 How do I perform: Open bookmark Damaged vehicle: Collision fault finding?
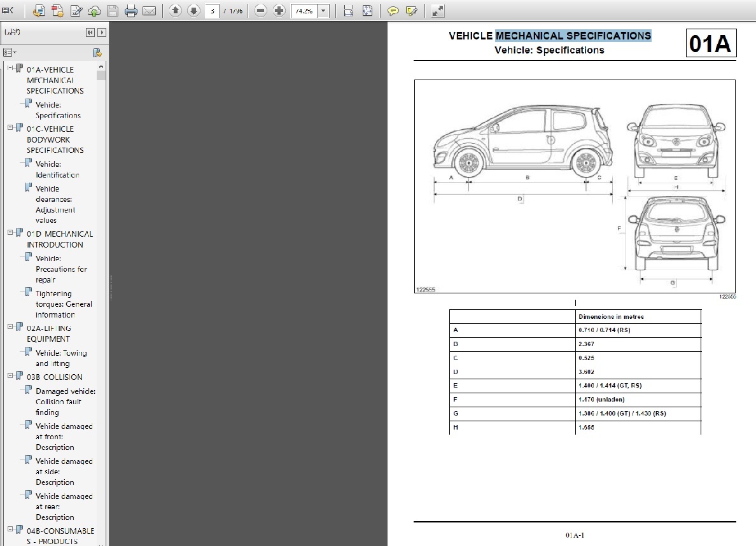pyautogui.click(x=65, y=402)
